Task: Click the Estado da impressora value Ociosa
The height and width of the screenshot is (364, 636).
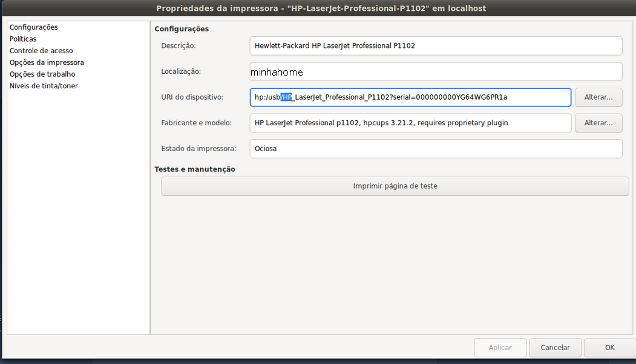Action: click(436, 149)
